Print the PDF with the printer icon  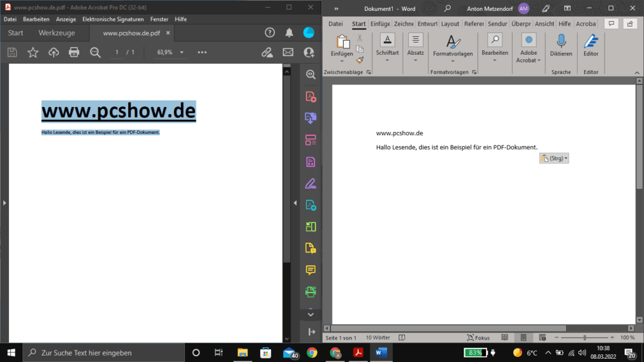click(74, 52)
